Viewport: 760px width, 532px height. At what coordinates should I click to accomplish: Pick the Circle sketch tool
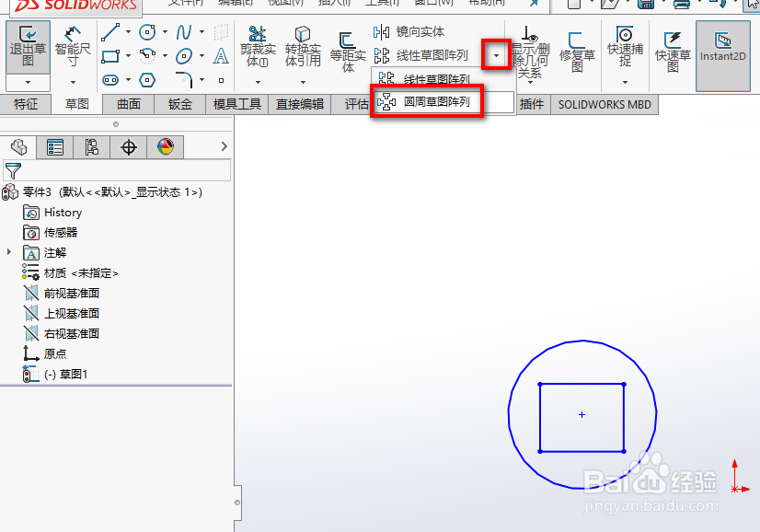click(x=147, y=30)
